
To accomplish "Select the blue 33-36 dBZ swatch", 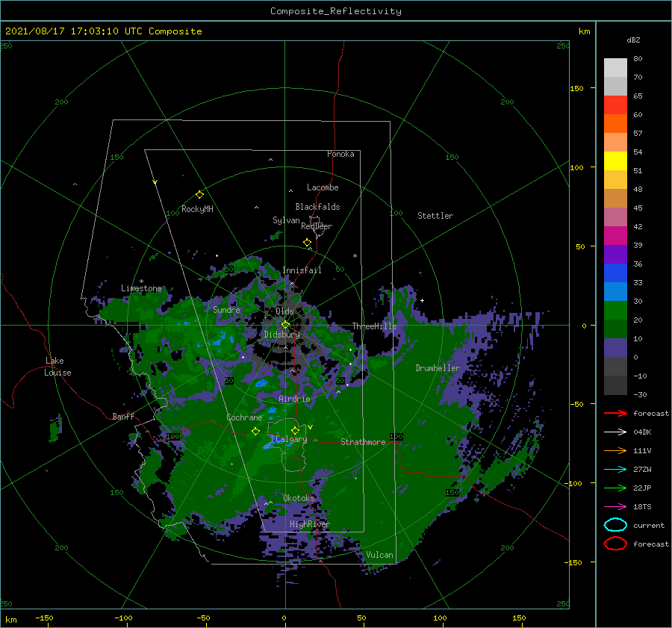I will coord(615,273).
